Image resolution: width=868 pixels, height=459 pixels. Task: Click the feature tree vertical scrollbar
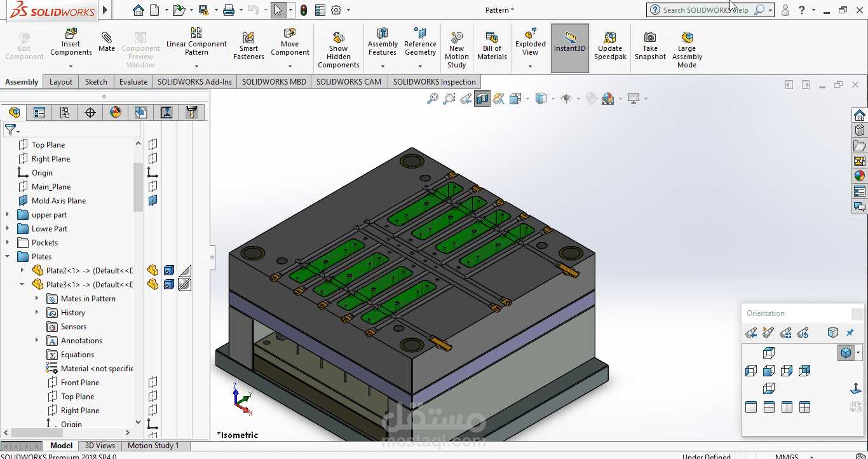click(x=138, y=188)
